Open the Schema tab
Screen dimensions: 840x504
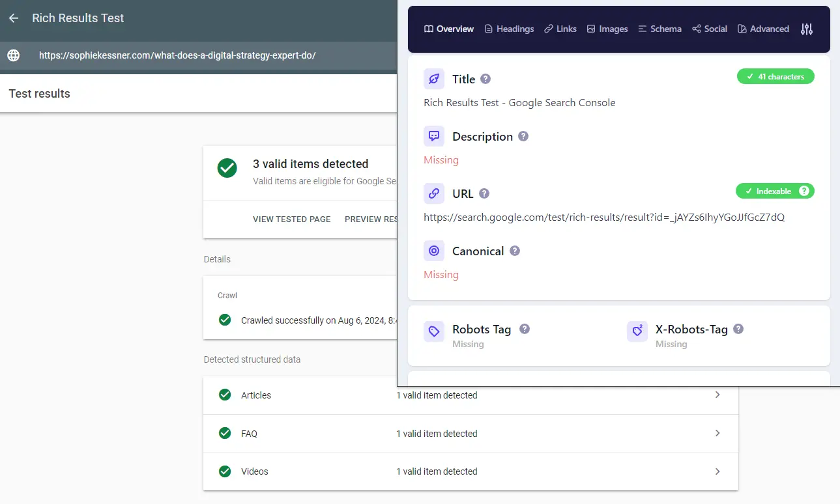click(x=659, y=29)
